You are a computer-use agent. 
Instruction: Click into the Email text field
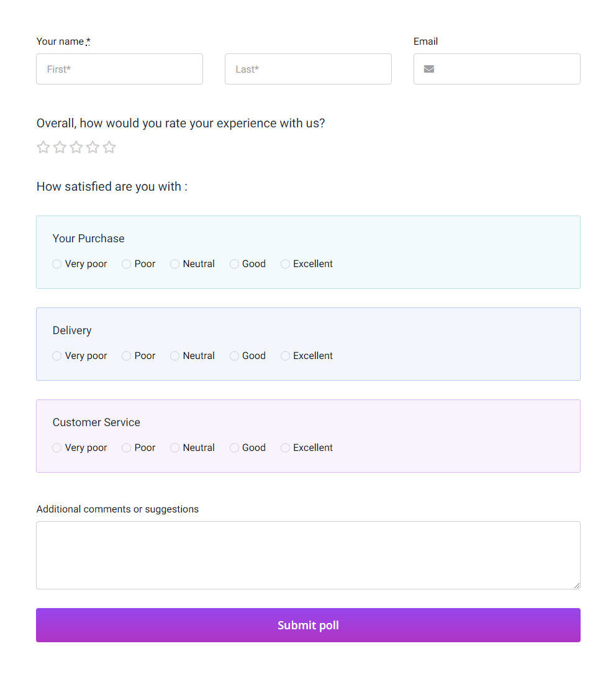tap(506, 69)
